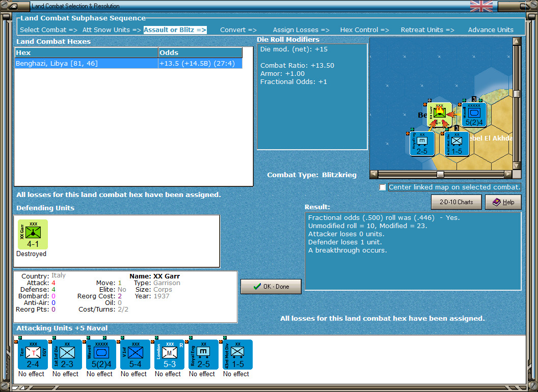
Task: Click the Convert subphase step
Action: coord(238,30)
